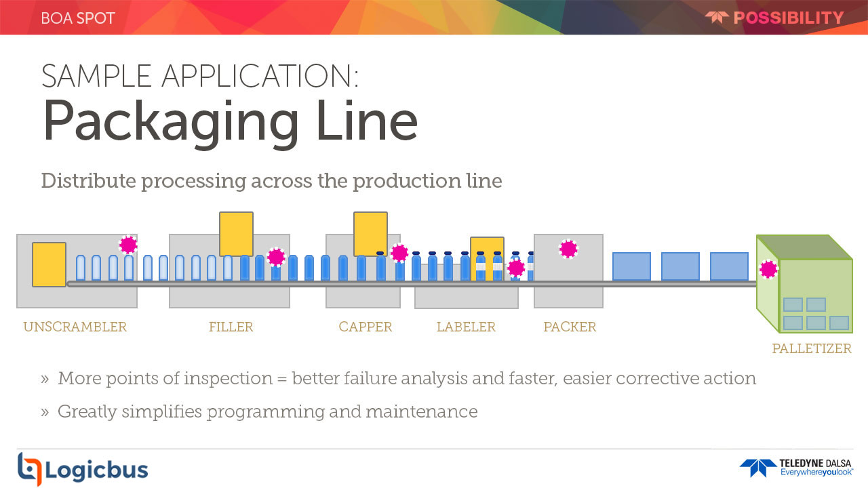Click the POSSIBILITY logo in header
Viewport: 868px width, 488px height.
774,18
